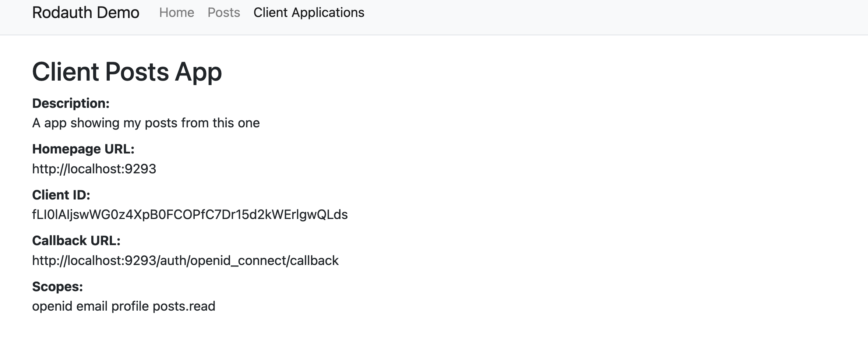
Task: Click the Scopes label
Action: click(x=57, y=287)
